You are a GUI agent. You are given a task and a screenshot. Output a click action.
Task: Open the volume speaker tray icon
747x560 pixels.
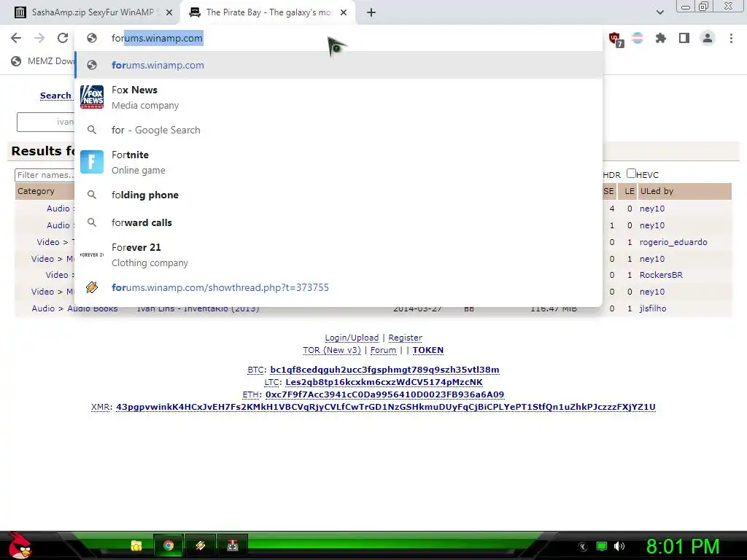click(x=619, y=546)
